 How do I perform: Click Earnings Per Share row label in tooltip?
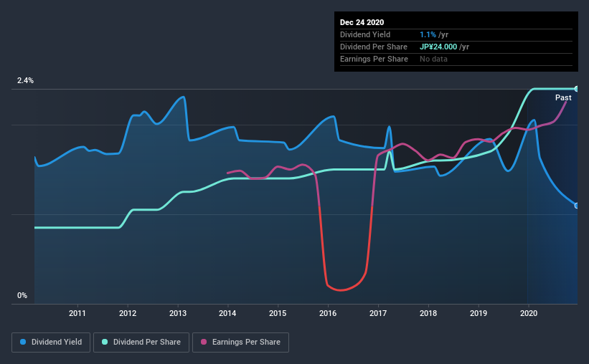[374, 59]
